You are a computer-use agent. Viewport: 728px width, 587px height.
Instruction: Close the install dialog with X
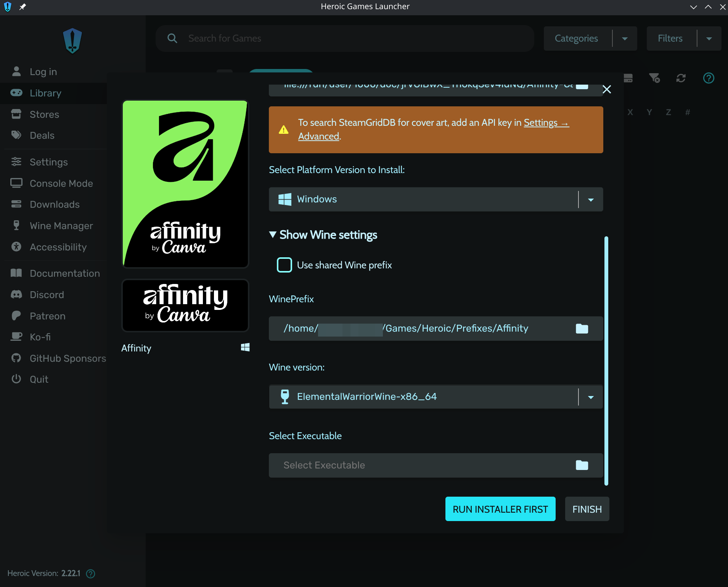pyautogui.click(x=607, y=90)
